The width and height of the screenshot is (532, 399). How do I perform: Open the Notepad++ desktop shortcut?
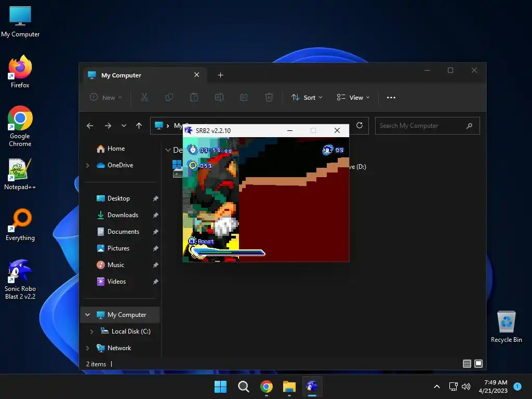tap(20, 174)
